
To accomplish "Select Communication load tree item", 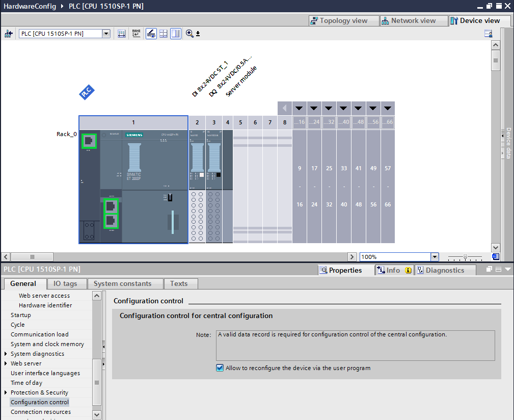I will point(39,334).
